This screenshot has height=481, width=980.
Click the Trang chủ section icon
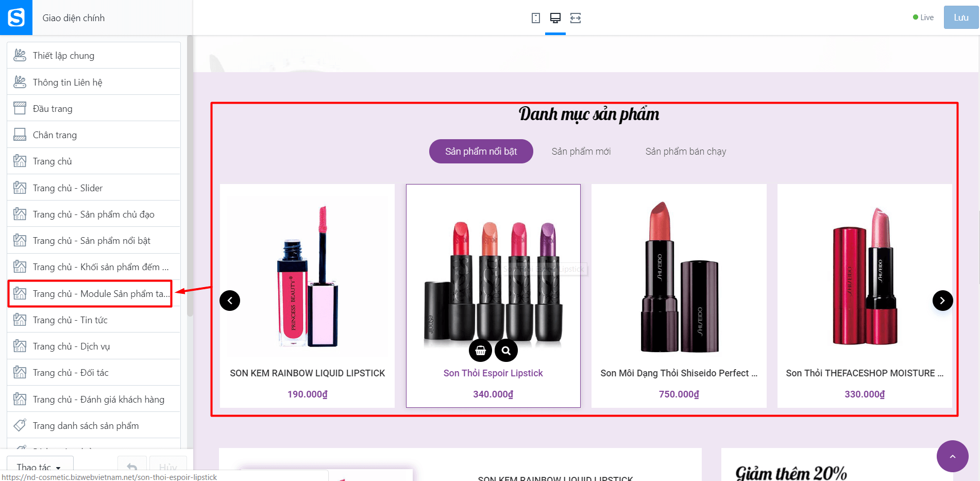20,161
